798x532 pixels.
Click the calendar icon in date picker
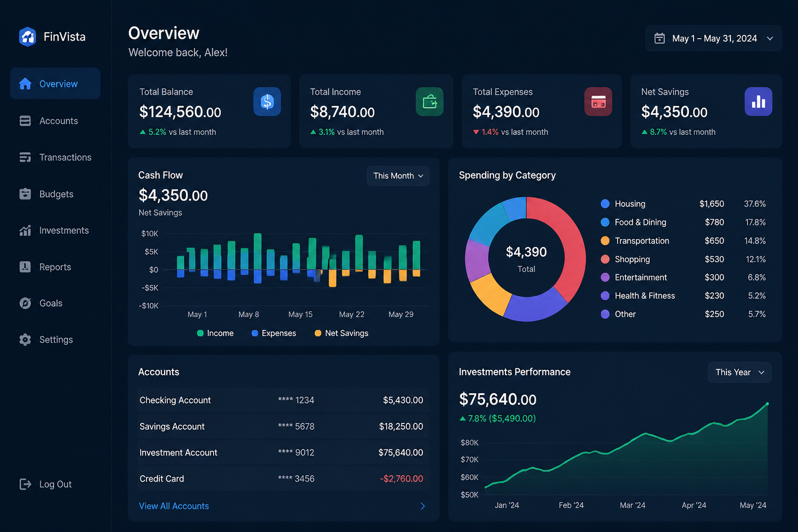coord(659,38)
